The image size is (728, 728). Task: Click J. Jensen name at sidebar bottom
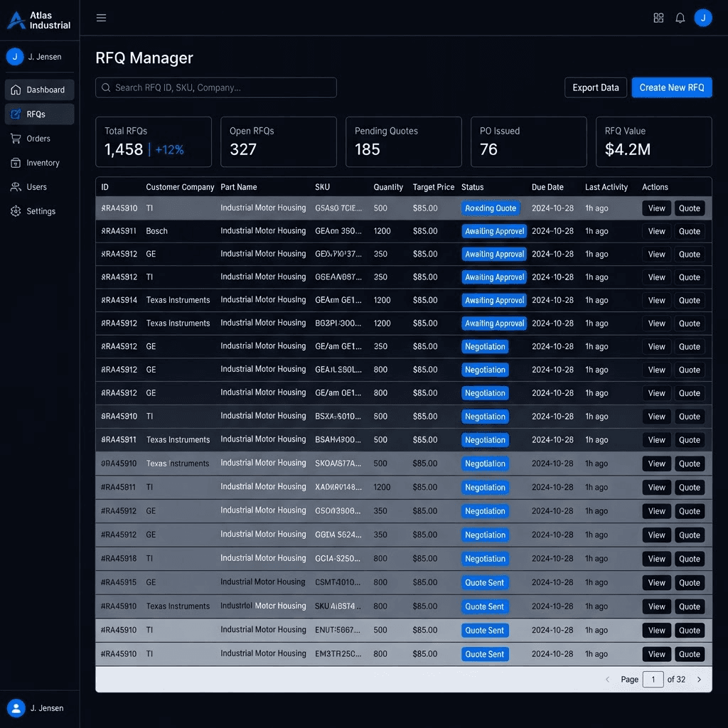coord(47,708)
